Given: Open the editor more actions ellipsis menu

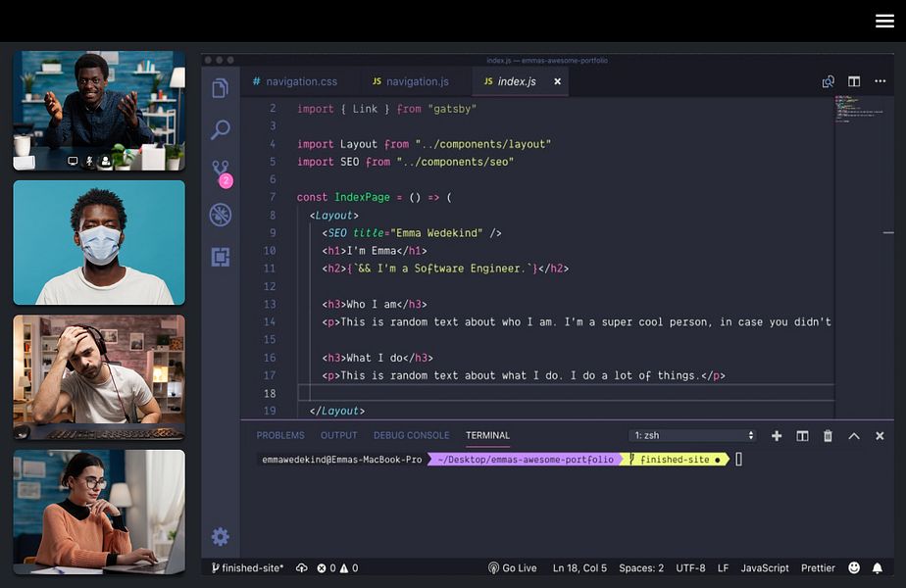Looking at the screenshot, I should click(880, 81).
